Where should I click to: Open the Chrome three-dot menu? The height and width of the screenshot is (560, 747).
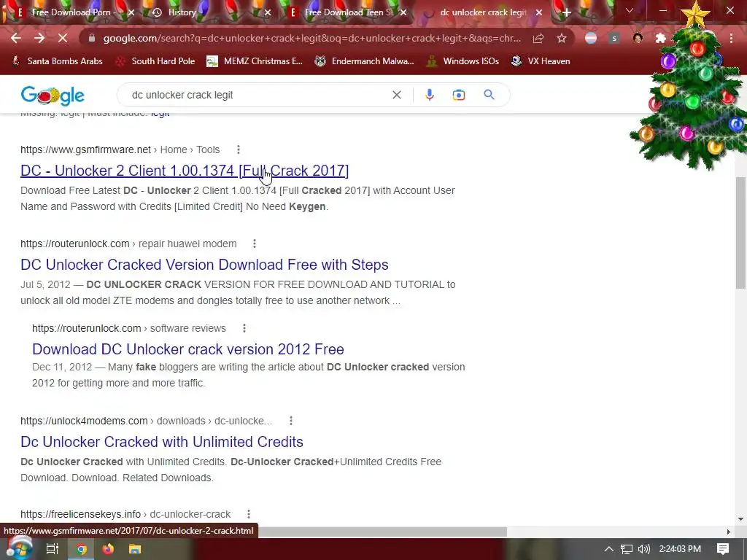pyautogui.click(x=731, y=38)
